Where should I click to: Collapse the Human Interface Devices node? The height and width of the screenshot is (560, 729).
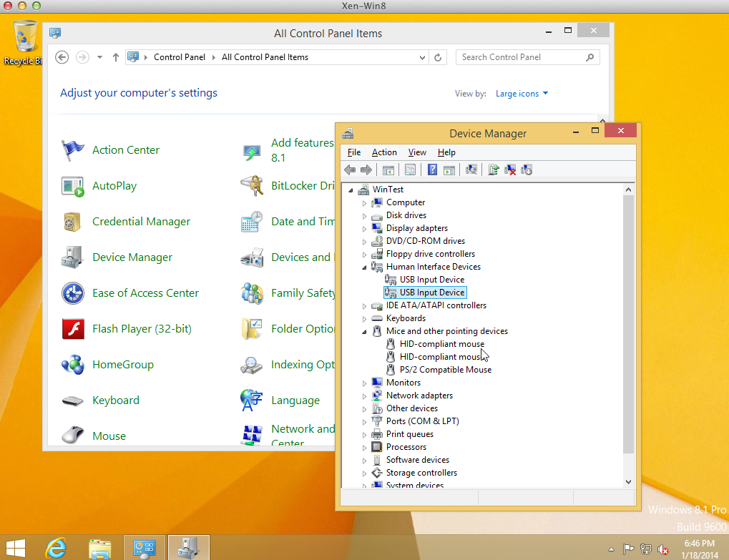click(x=364, y=267)
